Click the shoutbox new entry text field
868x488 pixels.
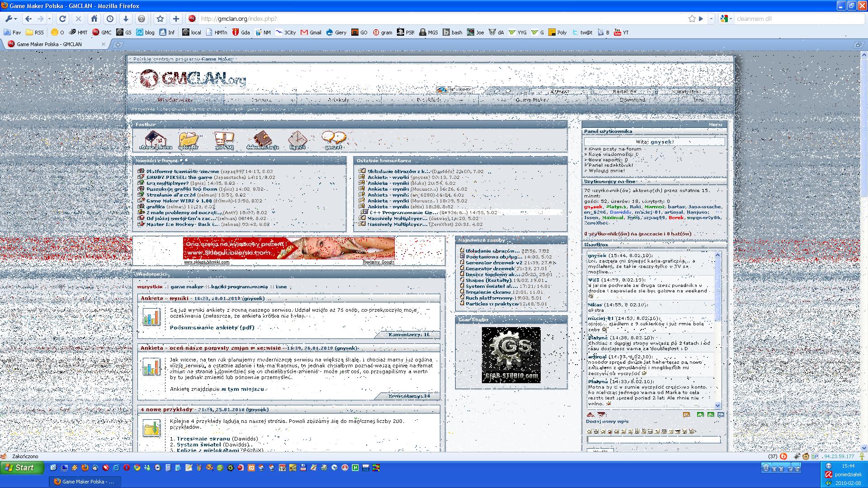pyautogui.click(x=653, y=439)
